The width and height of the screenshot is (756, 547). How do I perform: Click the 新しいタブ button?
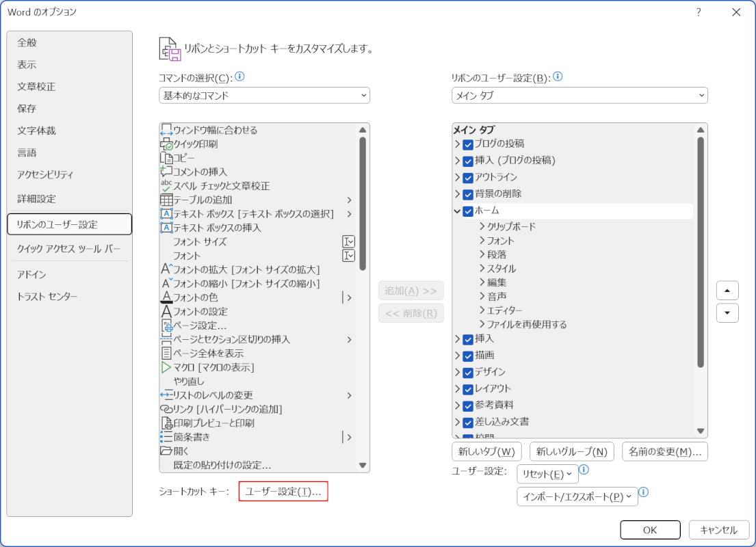pos(486,452)
